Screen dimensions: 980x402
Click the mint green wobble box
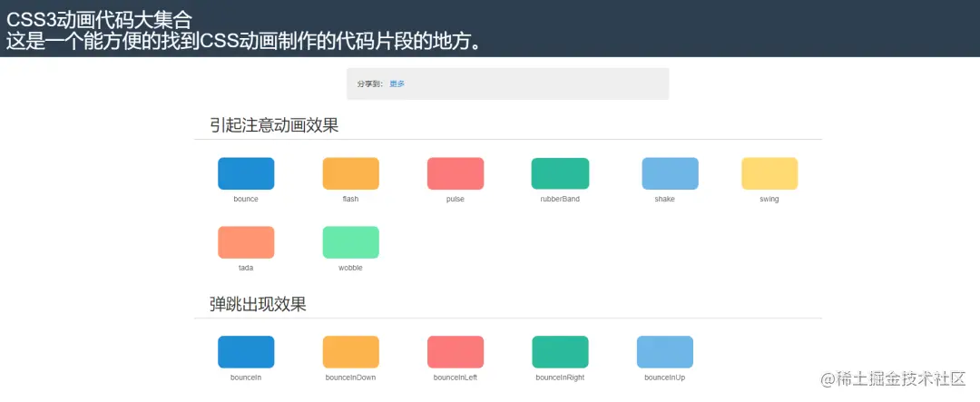[x=350, y=242]
